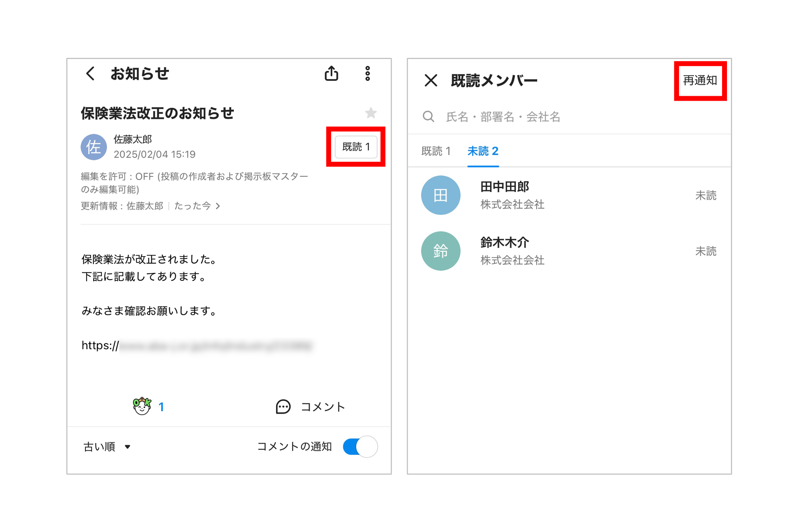Click 佐藤太郎's author avatar
The image size is (798, 532).
click(x=94, y=147)
